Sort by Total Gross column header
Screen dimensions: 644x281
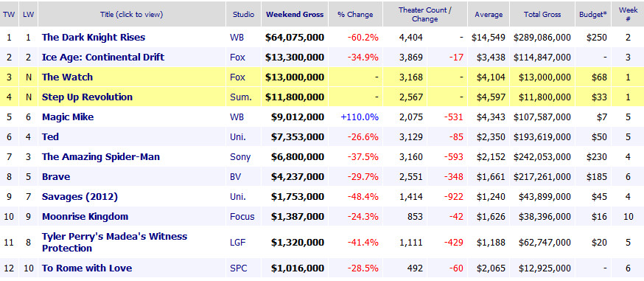point(542,14)
